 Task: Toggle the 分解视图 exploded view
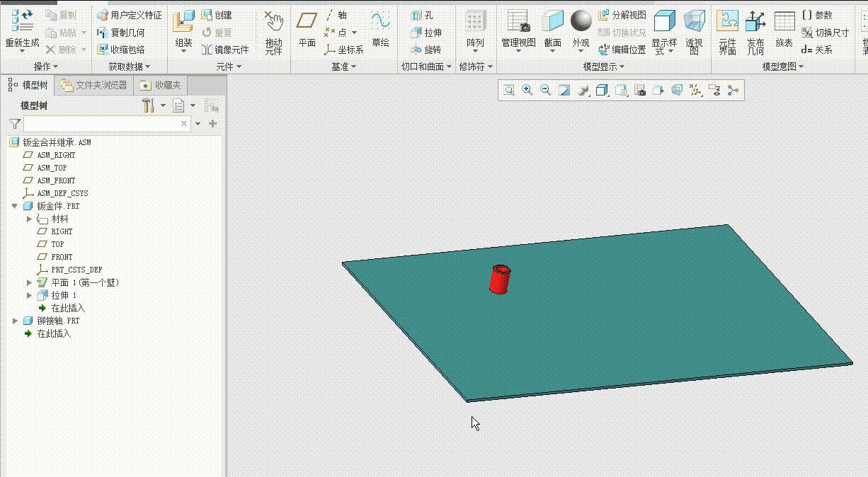click(x=622, y=15)
